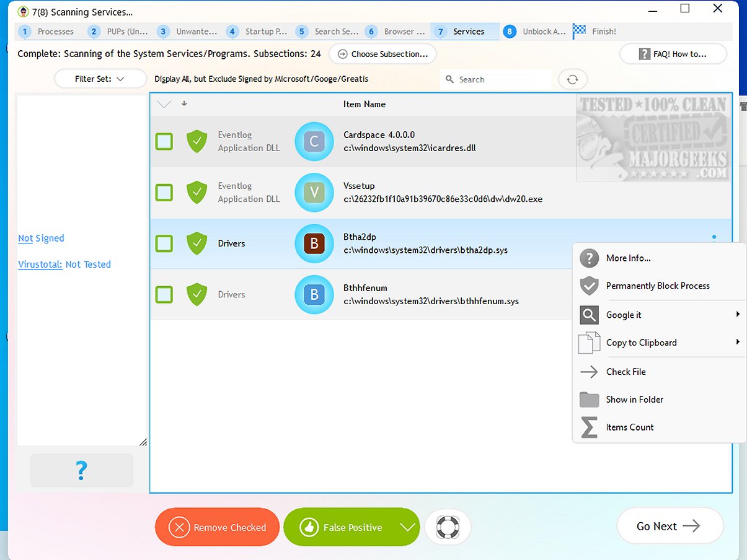The height and width of the screenshot is (560, 747).
Task: Expand the Copy to Clipboard submenu arrow
Action: click(738, 342)
